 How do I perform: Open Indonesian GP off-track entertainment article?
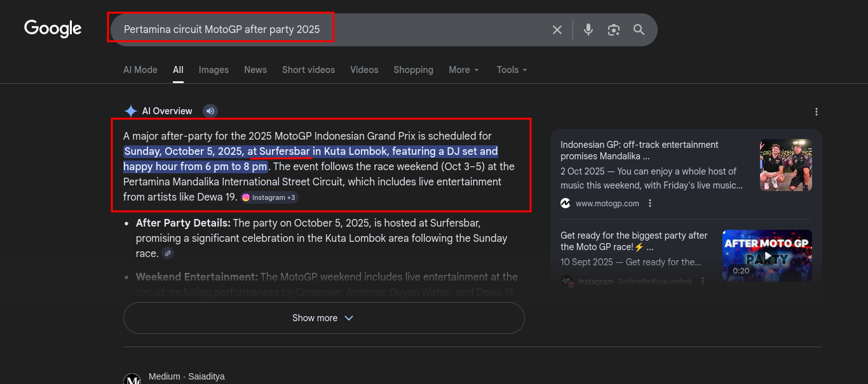pyautogui.click(x=639, y=150)
